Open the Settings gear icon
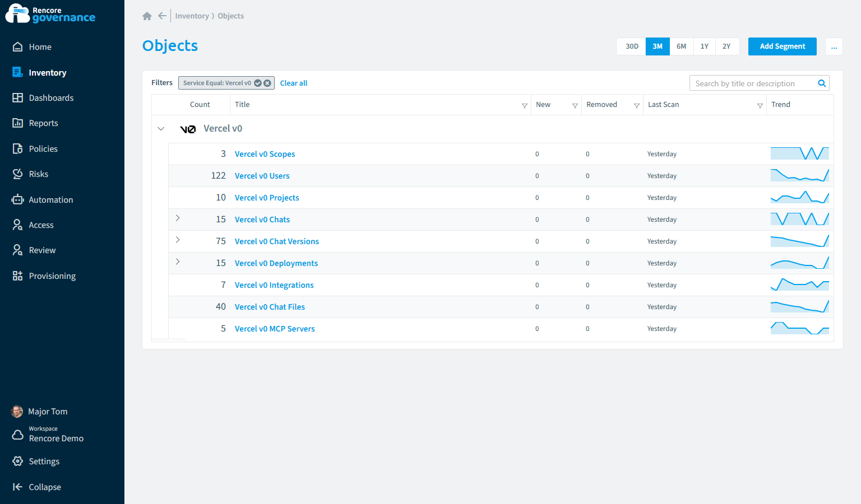The image size is (861, 504). coord(17,461)
